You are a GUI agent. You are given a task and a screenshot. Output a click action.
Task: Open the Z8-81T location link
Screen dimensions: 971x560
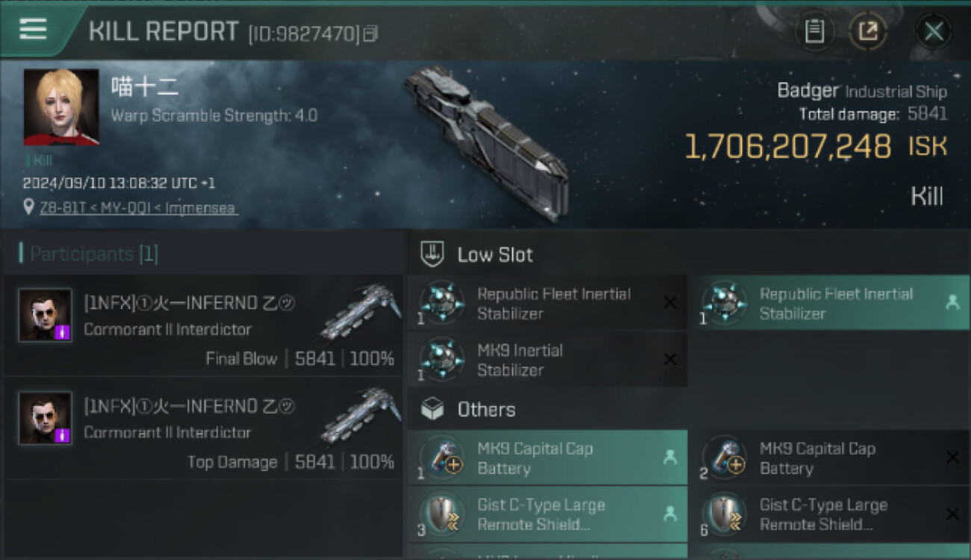pyautogui.click(x=139, y=208)
